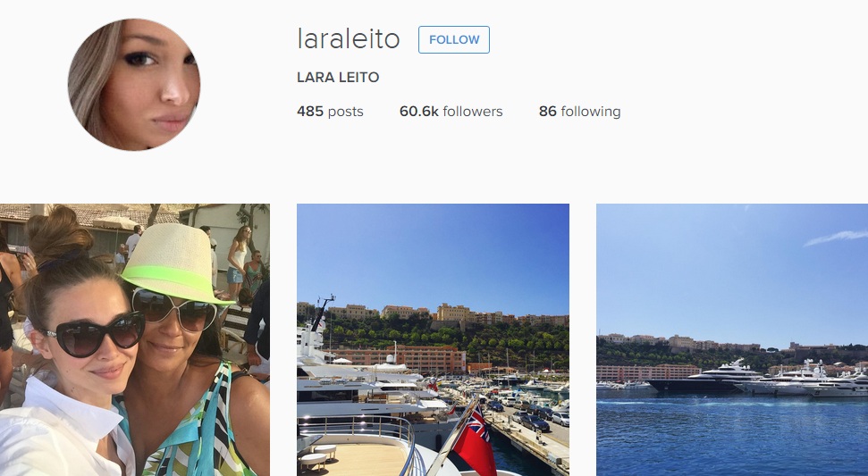Click the laraleito username heading
This screenshot has width=868, height=476.
click(x=349, y=38)
